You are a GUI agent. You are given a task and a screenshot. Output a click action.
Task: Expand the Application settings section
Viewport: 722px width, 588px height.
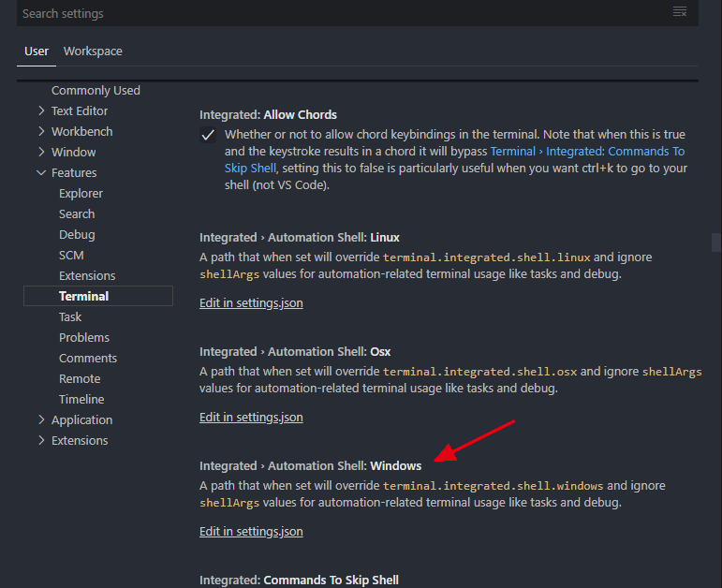coord(41,420)
